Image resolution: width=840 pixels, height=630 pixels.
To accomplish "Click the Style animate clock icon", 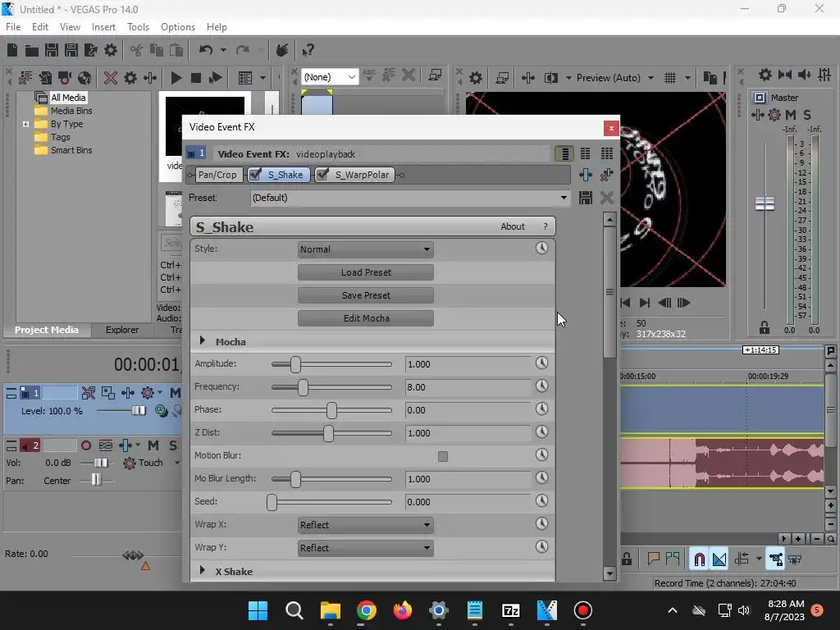I will point(541,248).
